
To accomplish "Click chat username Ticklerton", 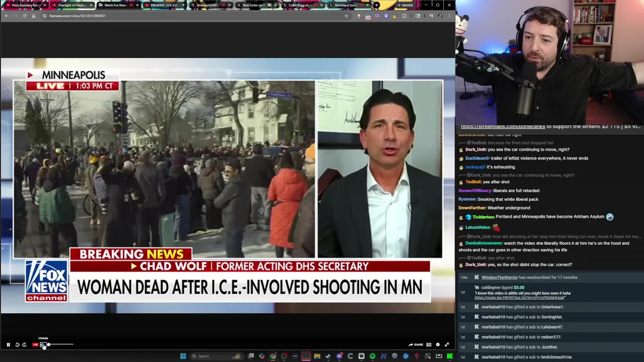I will click(x=483, y=217).
